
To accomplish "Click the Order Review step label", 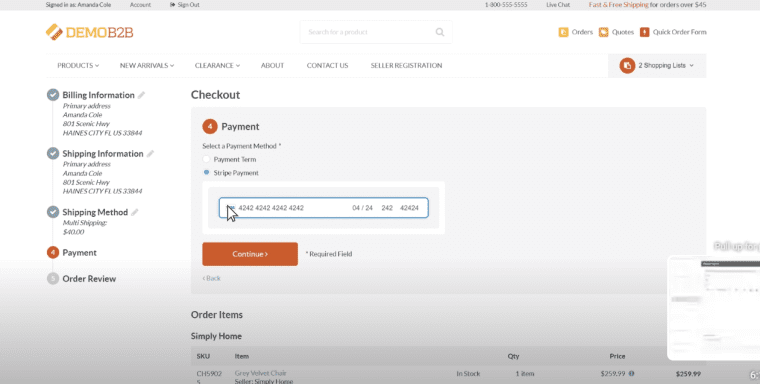I will (x=89, y=279).
